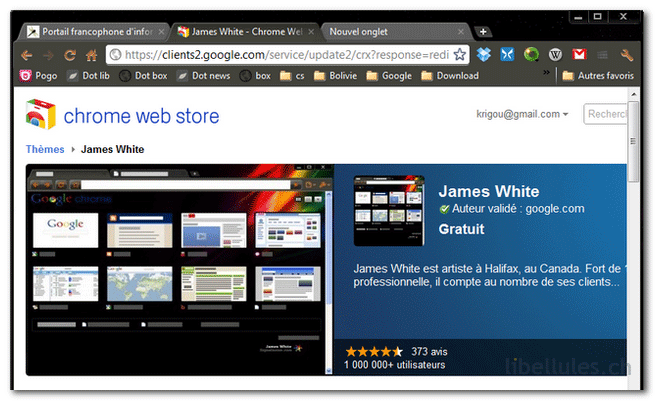Open the home page icon
Screen dimensions: 655x401
click(91, 55)
